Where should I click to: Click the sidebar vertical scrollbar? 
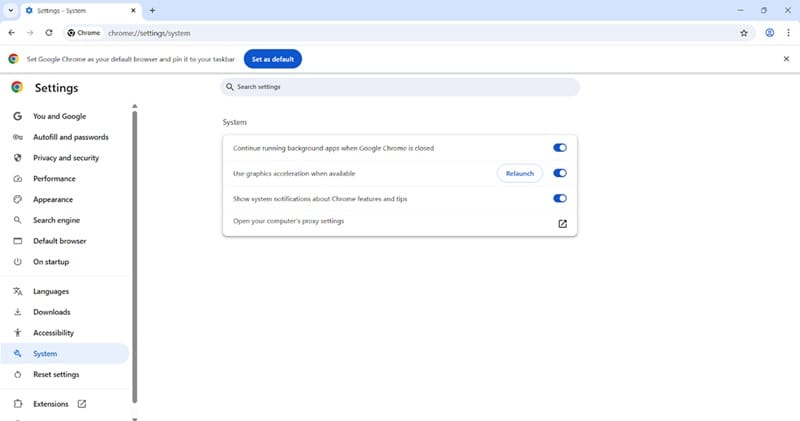[135, 257]
